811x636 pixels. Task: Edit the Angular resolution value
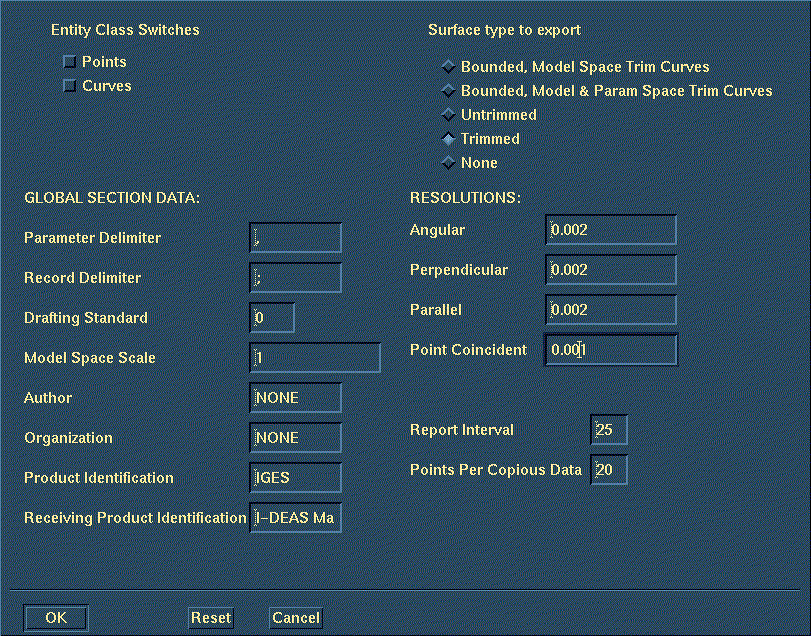(x=611, y=230)
